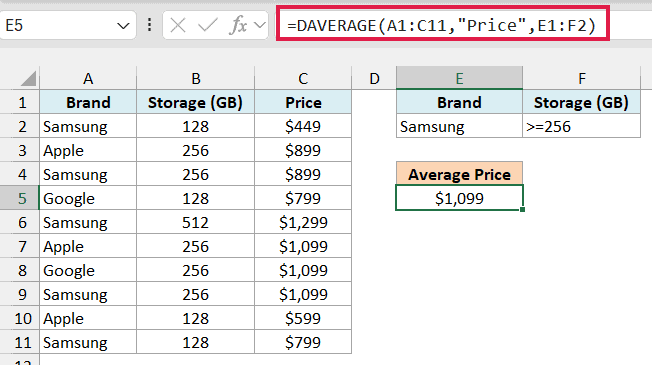
Task: Select the Samsung criteria cell E2
Action: [459, 126]
